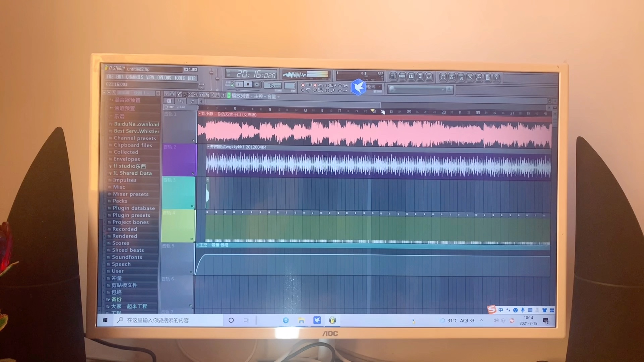Click the Record button in transport bar
The image size is (644, 362).
(x=256, y=85)
